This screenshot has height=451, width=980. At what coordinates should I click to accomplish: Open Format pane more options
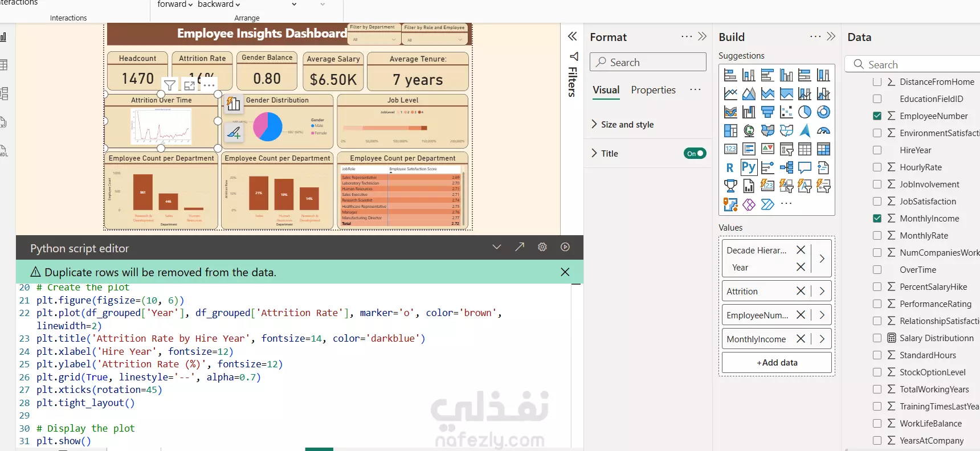click(x=687, y=36)
